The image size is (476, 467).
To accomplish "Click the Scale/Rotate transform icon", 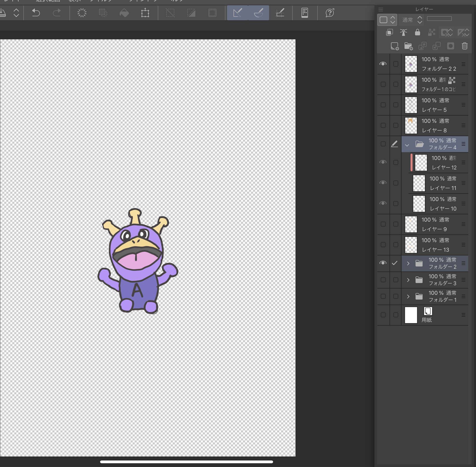I will 145,13.
